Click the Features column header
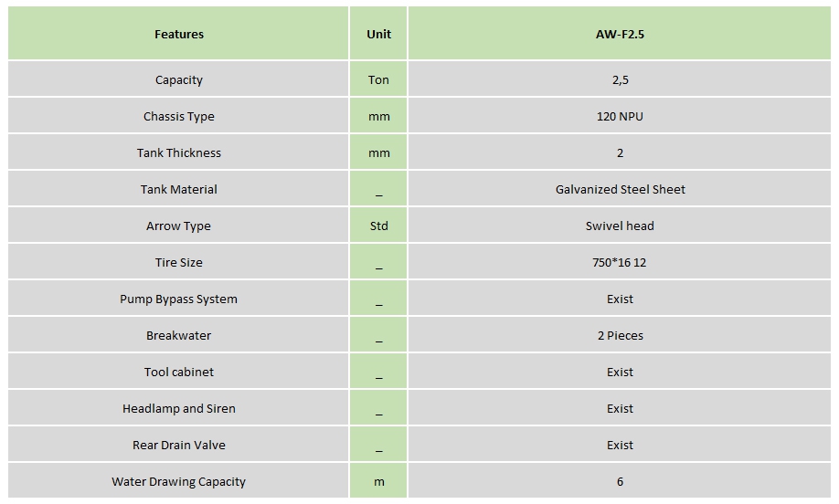 tap(179, 34)
